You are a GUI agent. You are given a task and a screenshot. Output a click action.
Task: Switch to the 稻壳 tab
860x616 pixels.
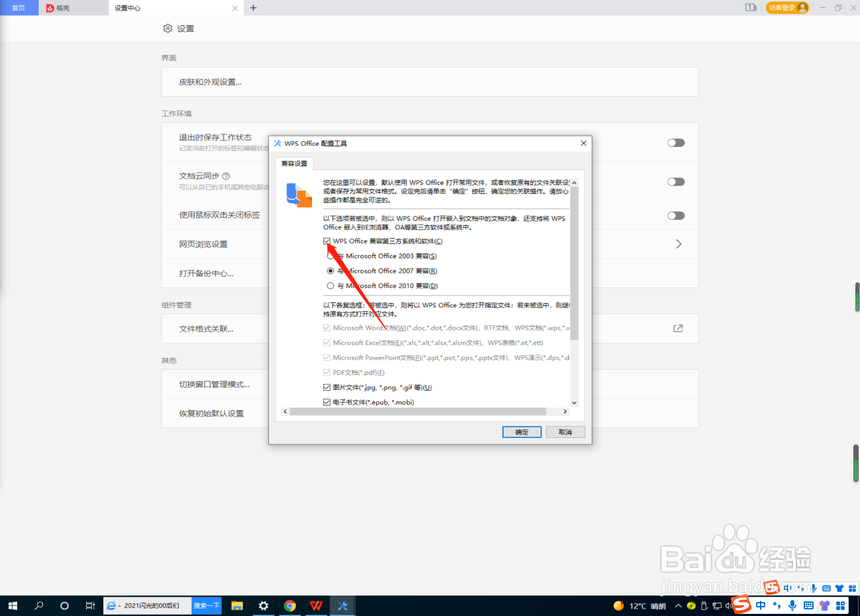(x=73, y=8)
